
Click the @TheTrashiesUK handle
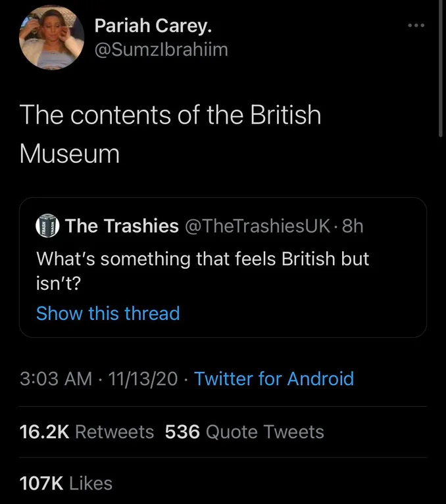coord(258,225)
